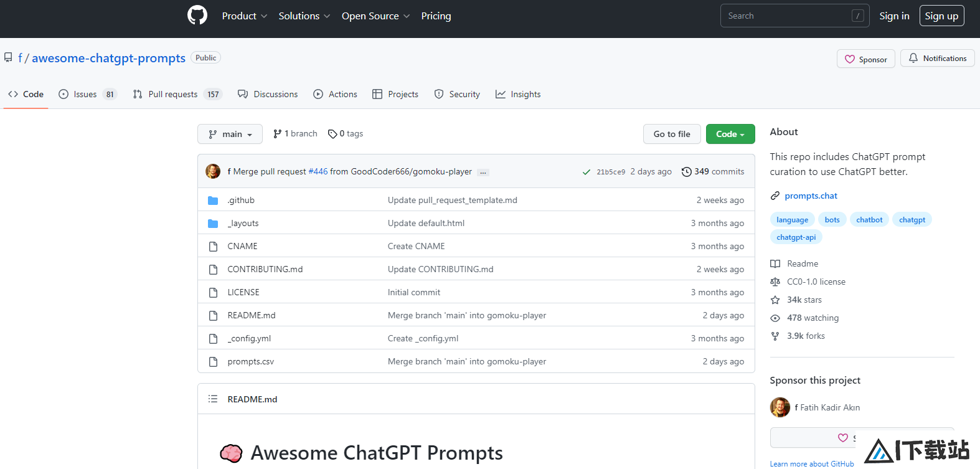Select the language topic tag
This screenshot has width=980, height=469.
tap(792, 220)
